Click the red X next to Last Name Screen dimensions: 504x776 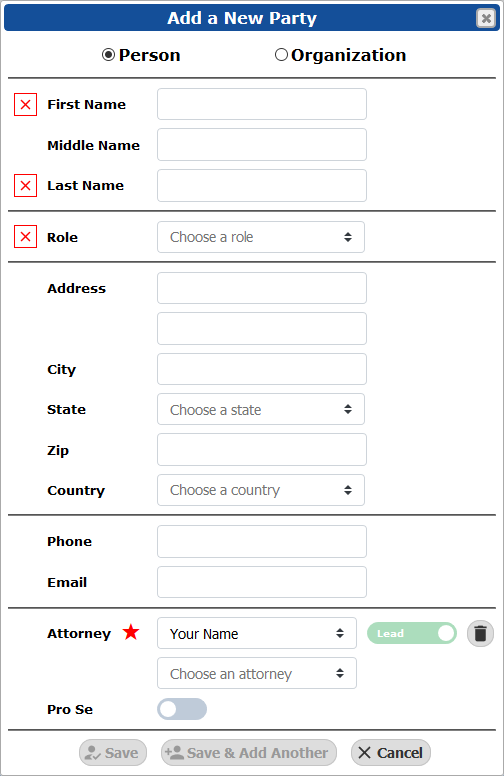(25, 186)
